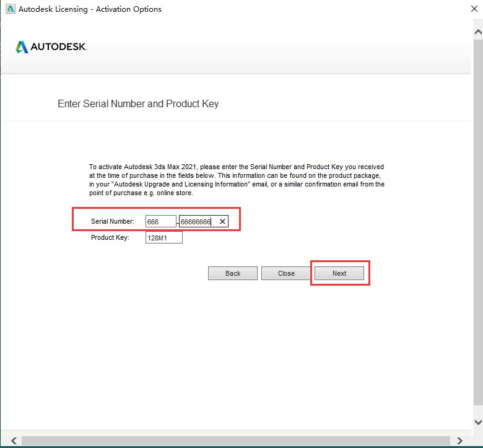Click the Autodesk logo in header
Image resolution: width=483 pixels, height=448 pixels.
51,47
